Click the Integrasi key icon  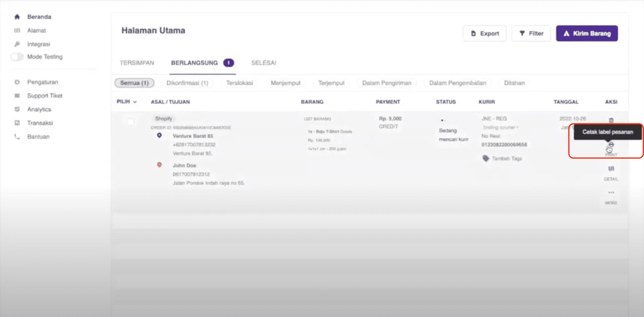(17, 44)
